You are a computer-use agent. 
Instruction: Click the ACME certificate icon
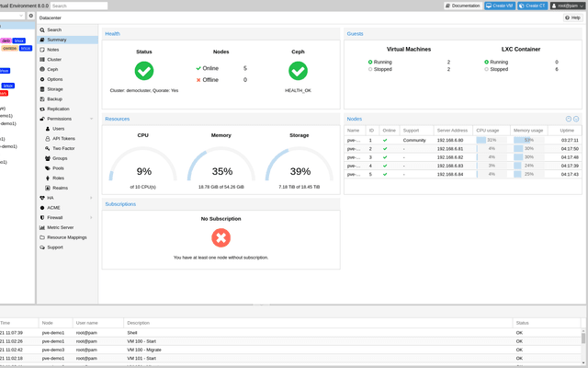[x=42, y=208]
